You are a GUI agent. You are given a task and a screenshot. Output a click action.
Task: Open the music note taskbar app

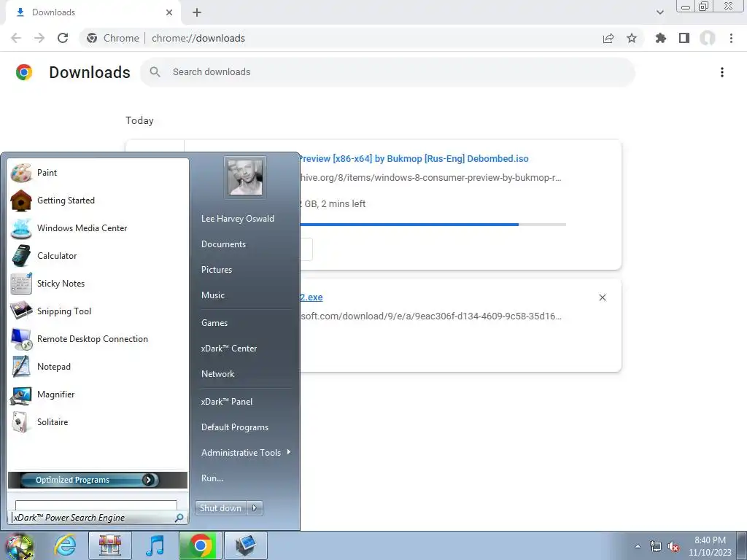(155, 545)
